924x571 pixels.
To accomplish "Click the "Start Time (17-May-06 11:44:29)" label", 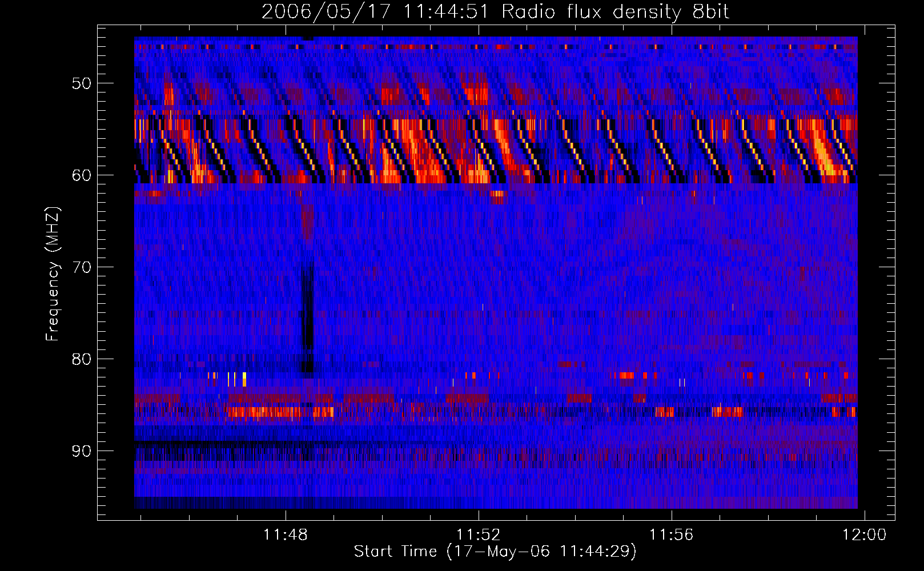I will (x=495, y=552).
